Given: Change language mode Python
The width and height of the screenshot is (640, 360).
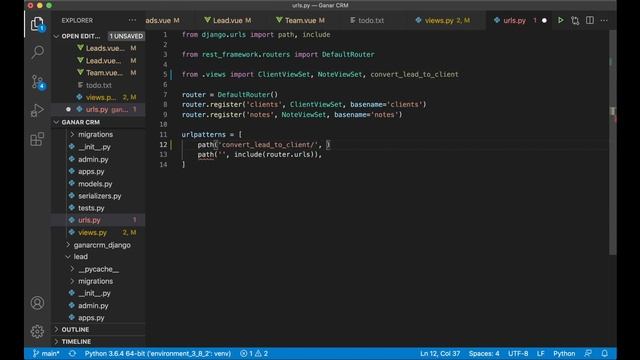Looking at the screenshot, I should coord(564,353).
